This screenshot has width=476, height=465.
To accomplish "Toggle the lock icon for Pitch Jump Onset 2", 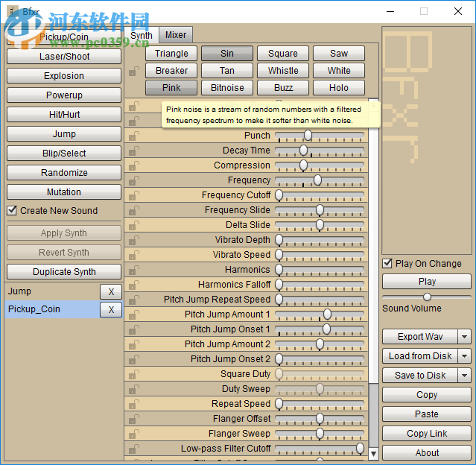I will pyautogui.click(x=134, y=359).
